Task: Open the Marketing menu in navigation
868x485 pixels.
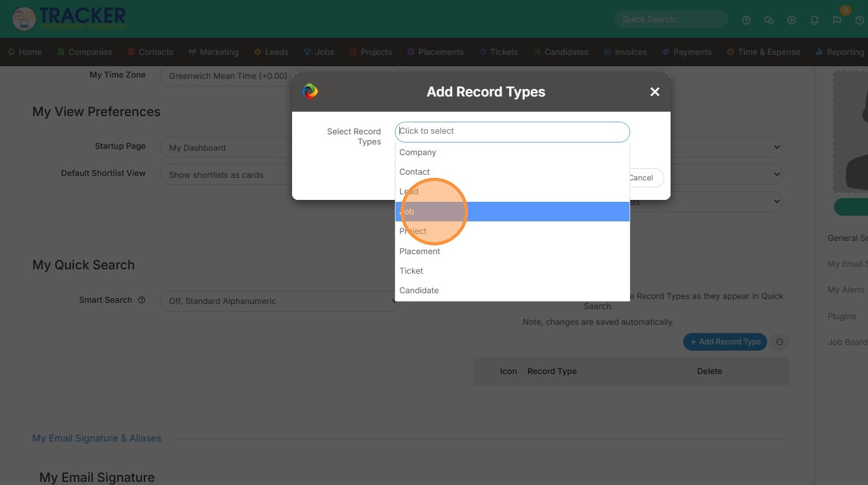Action: 214,52
